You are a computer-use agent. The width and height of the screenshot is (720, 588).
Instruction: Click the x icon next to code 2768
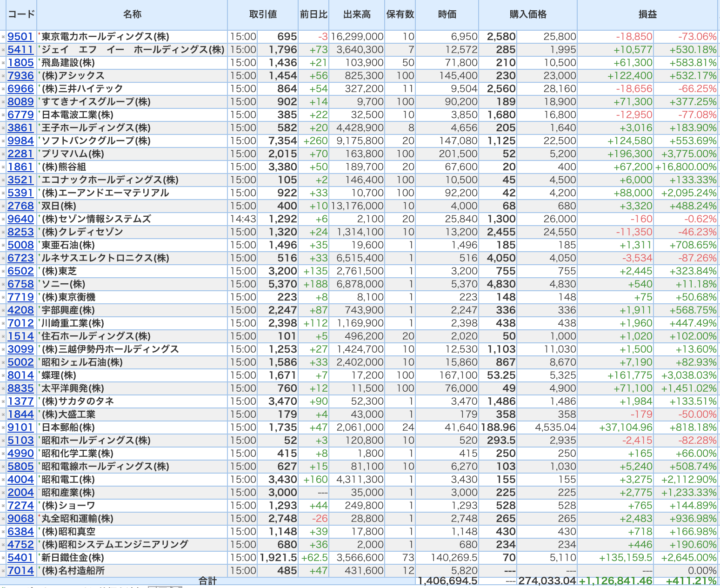tap(3, 206)
